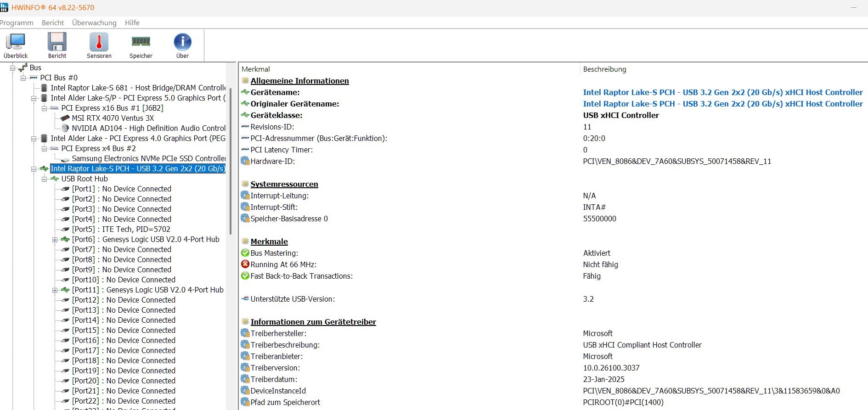Click the icon beside Gerätename

[245, 92]
